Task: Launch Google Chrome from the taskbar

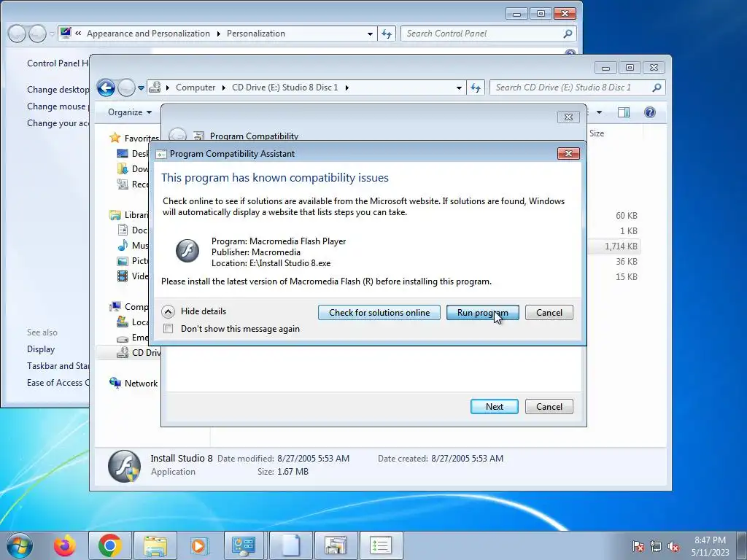Action: pos(109,545)
